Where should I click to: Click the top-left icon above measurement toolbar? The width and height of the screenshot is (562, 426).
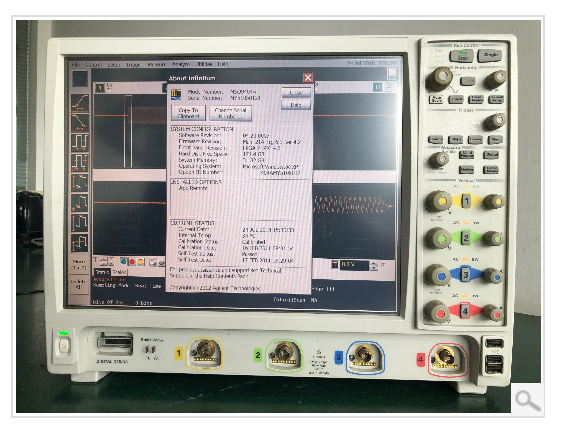(x=80, y=78)
